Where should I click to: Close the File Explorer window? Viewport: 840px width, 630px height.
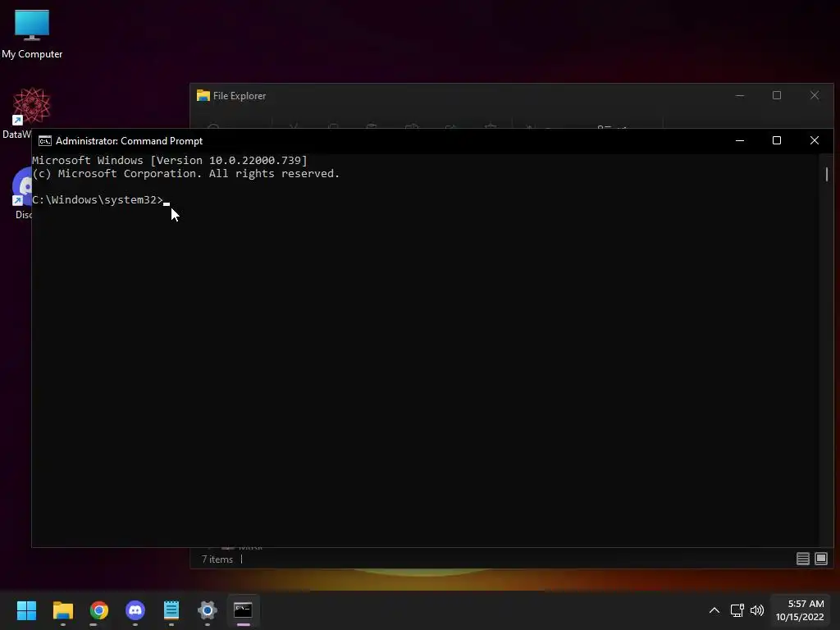point(815,95)
